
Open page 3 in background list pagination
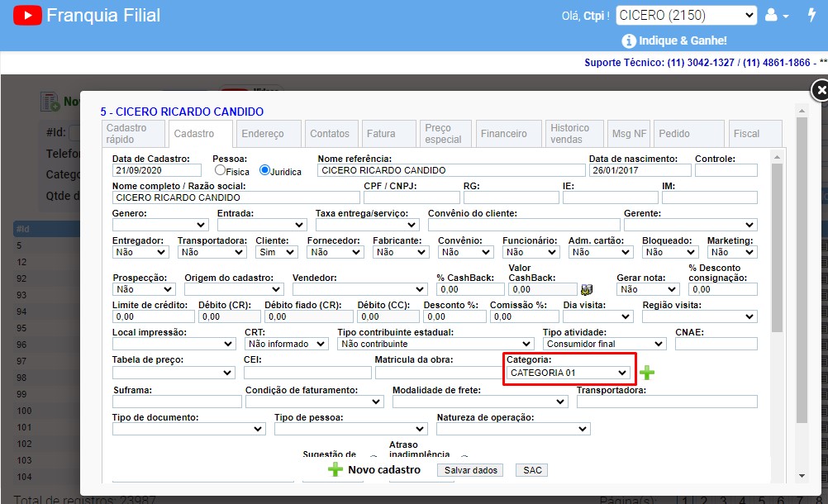pyautogui.click(x=723, y=500)
